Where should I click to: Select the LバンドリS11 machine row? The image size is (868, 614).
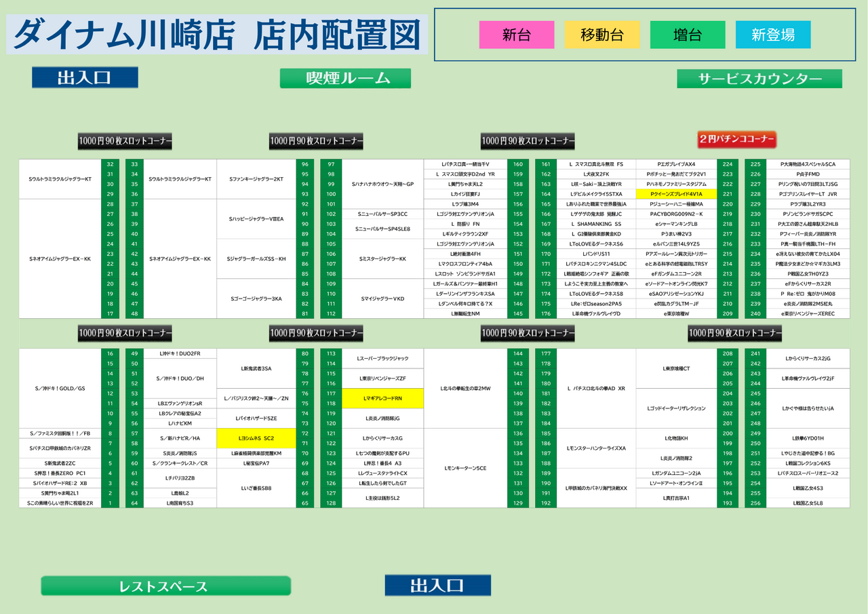point(596,254)
